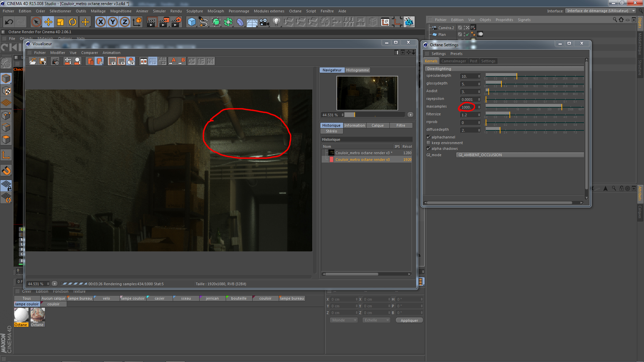Disable the alphachannel checkbox
This screenshot has height=362, width=644.
coord(428,137)
